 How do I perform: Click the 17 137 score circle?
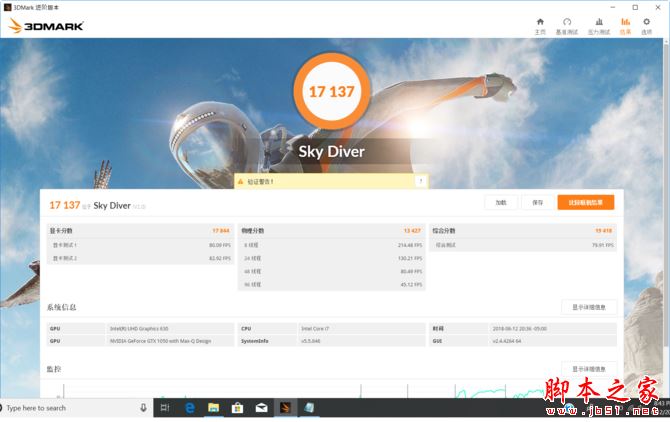pos(332,91)
